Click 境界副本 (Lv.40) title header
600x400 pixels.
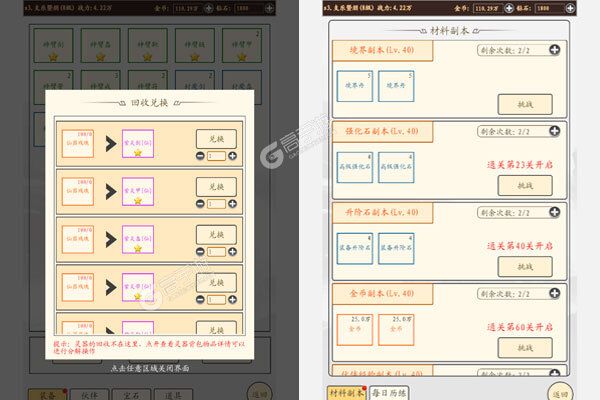click(382, 50)
